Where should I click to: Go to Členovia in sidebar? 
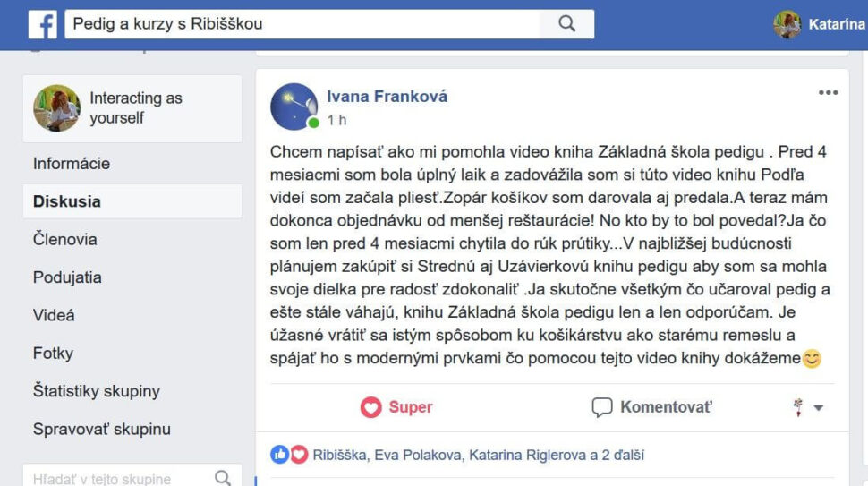64,240
